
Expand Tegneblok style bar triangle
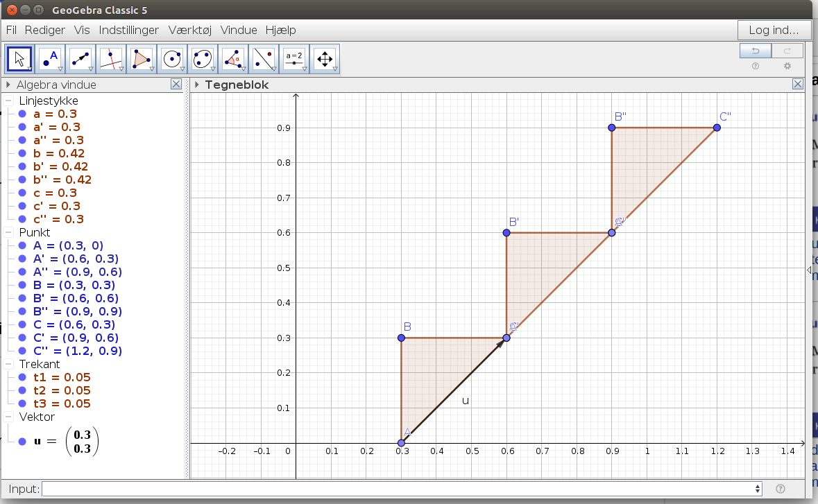[196, 85]
